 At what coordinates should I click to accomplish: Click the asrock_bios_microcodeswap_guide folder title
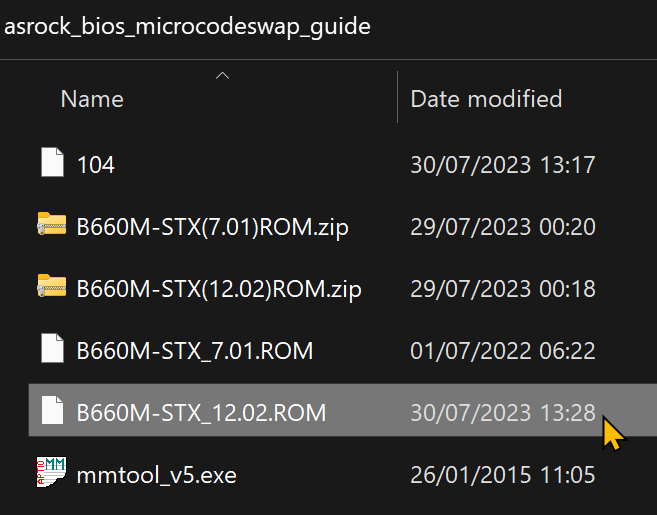coord(187,26)
